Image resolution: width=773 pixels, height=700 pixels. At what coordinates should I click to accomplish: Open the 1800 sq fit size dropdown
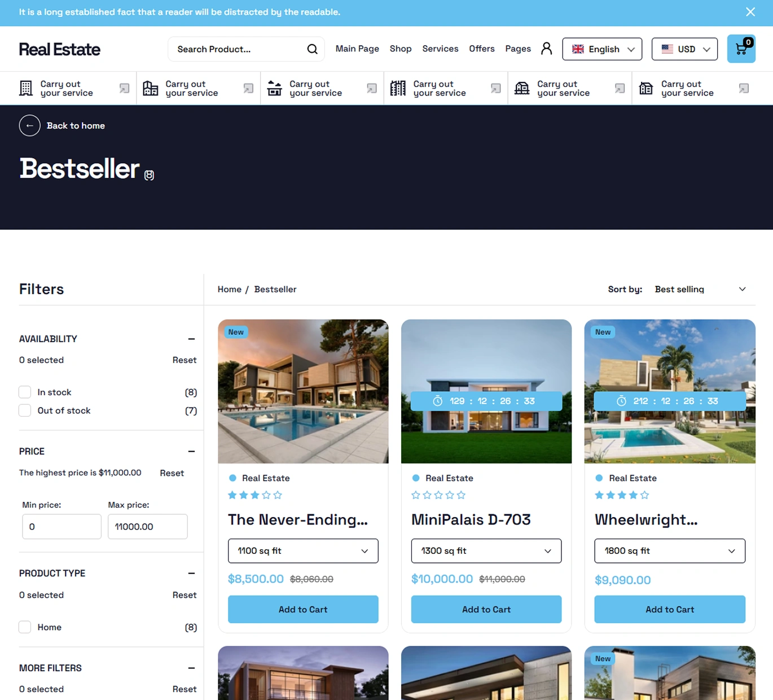pyautogui.click(x=670, y=551)
